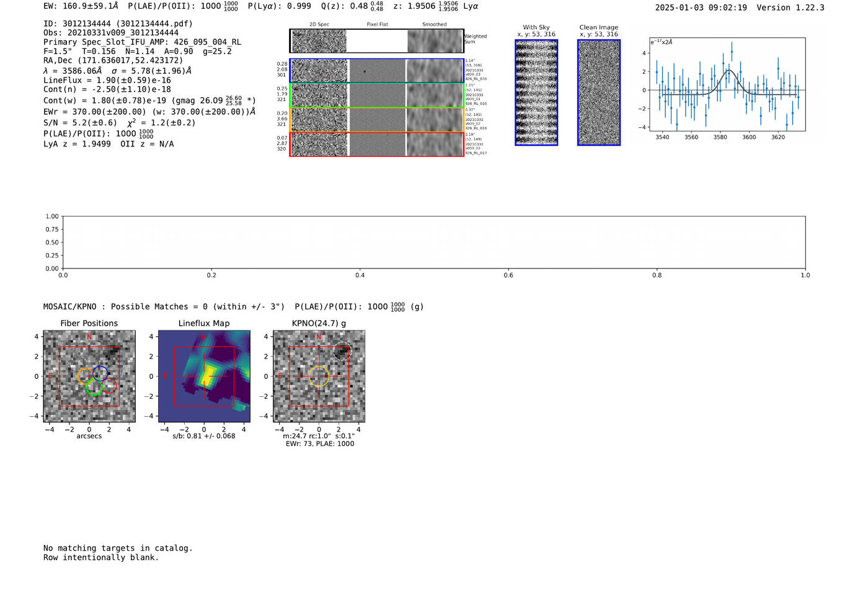
Task: Click the "Row intentionally blank." message
Action: (101, 558)
